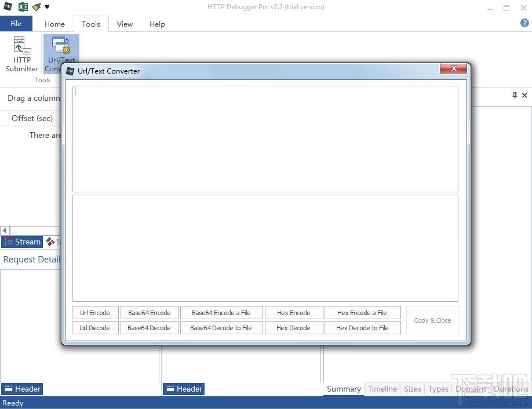Open the File menu

[x=16, y=23]
